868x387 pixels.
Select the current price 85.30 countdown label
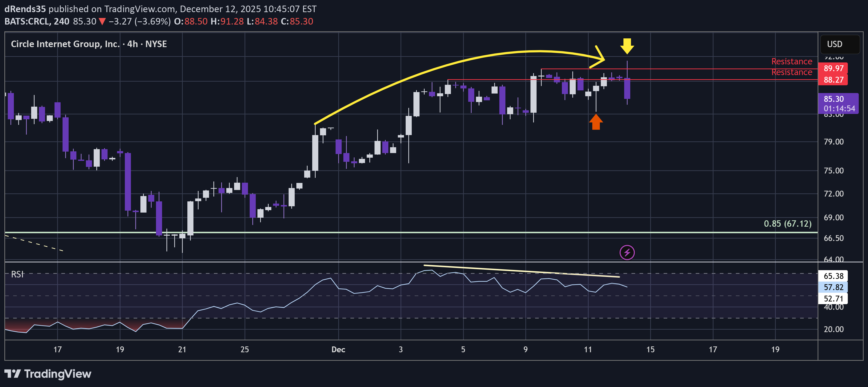pos(838,104)
